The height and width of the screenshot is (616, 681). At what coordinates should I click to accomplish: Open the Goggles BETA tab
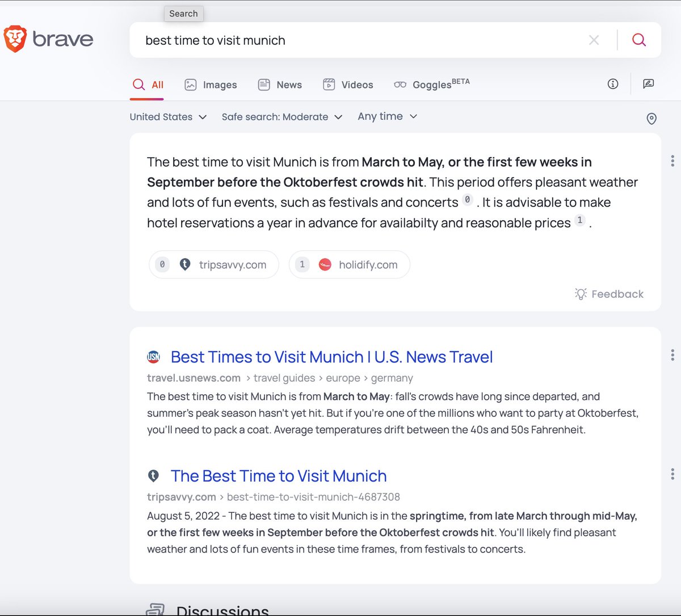click(432, 84)
